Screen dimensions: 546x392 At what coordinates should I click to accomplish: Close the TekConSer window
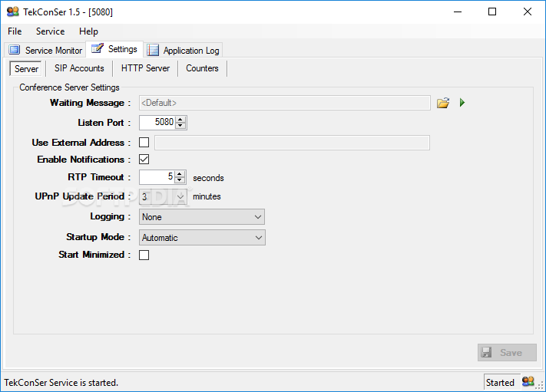point(528,12)
